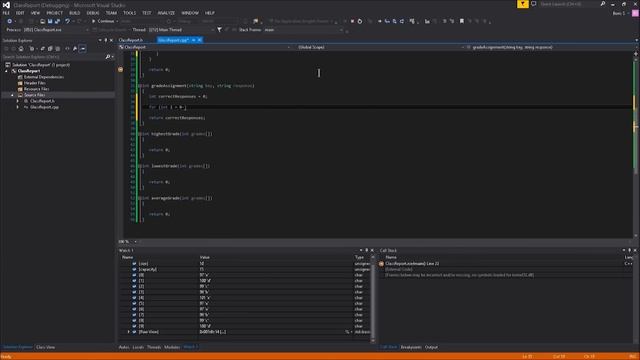Open the Process dropdown showing ClassReport.exe
Viewport: 640px width, 360px height.
56,30
